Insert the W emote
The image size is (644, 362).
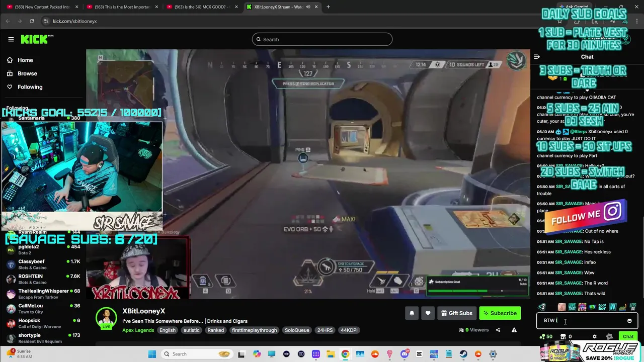(x=612, y=307)
